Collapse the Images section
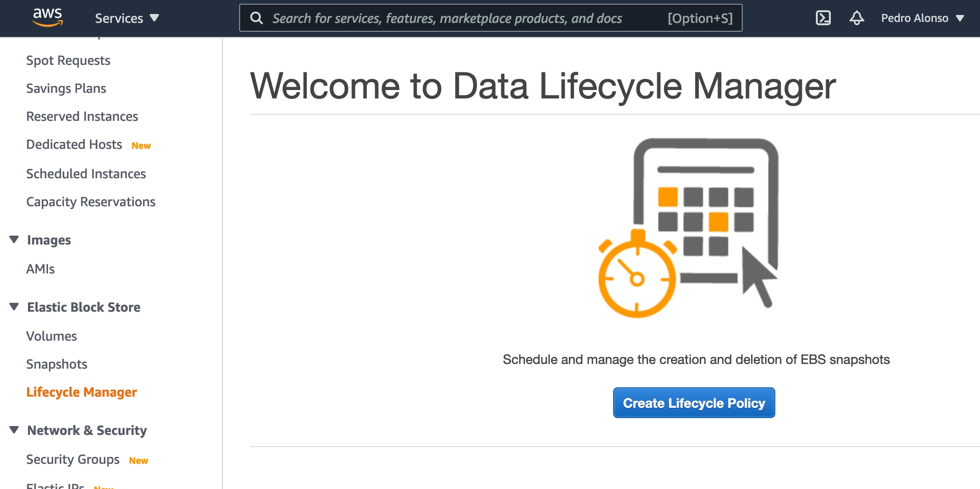The height and width of the screenshot is (489, 980). point(14,240)
